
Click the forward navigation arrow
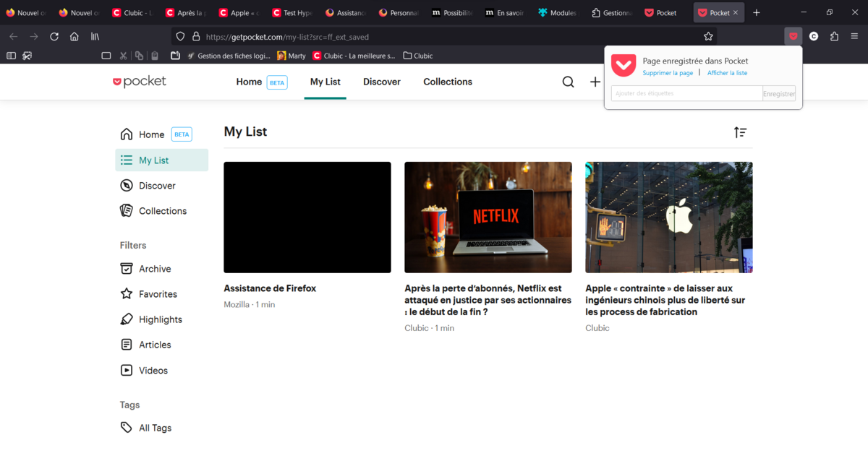33,37
